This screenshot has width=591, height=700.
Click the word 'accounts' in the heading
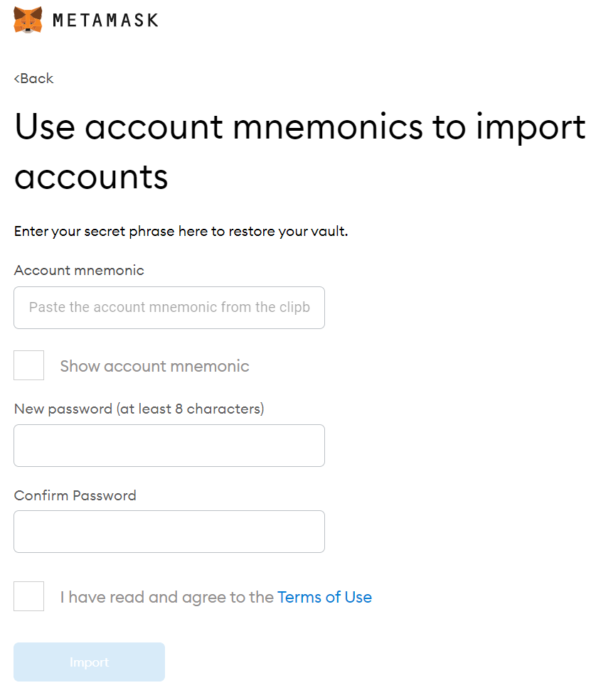tap(91, 177)
